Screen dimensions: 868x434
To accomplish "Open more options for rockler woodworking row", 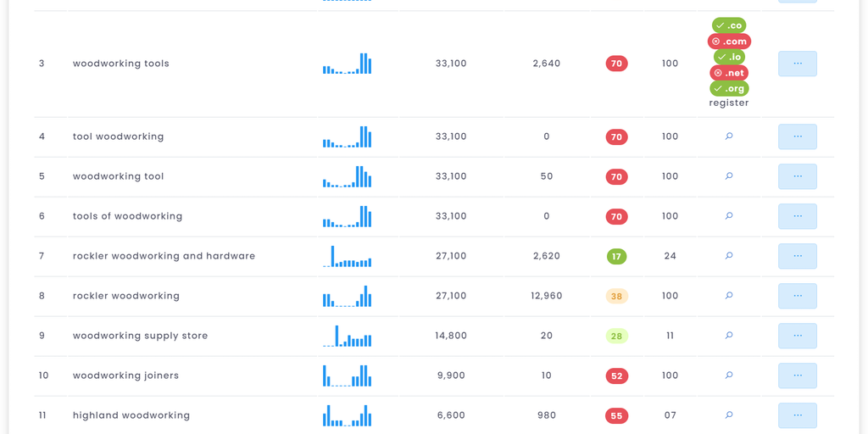I will coord(797,296).
